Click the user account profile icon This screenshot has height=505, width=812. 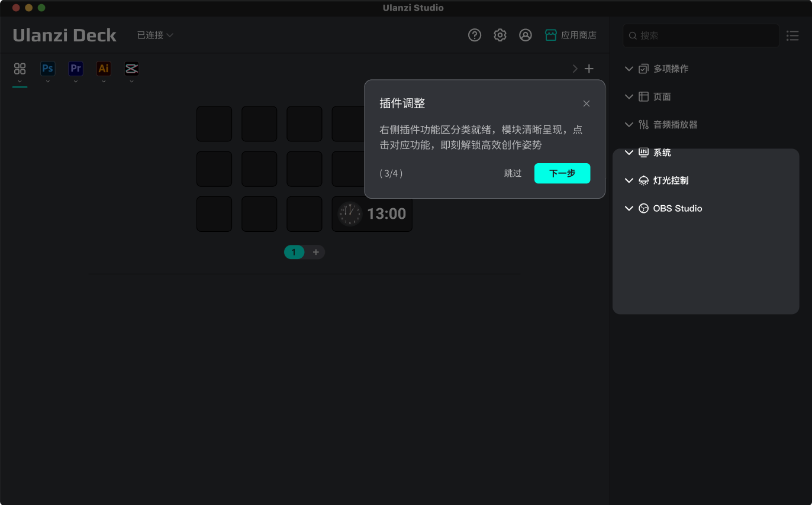click(526, 35)
